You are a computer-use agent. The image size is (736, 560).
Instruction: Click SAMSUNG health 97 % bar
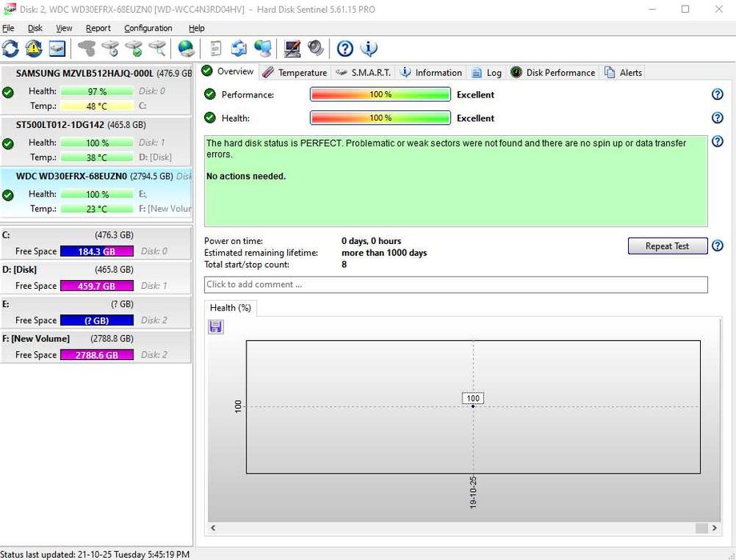tap(97, 91)
